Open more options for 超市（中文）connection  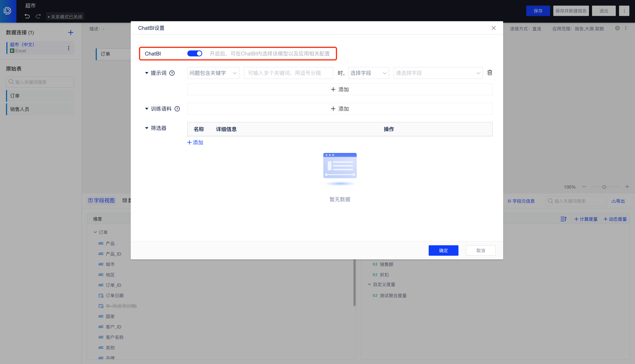pyautogui.click(x=69, y=48)
